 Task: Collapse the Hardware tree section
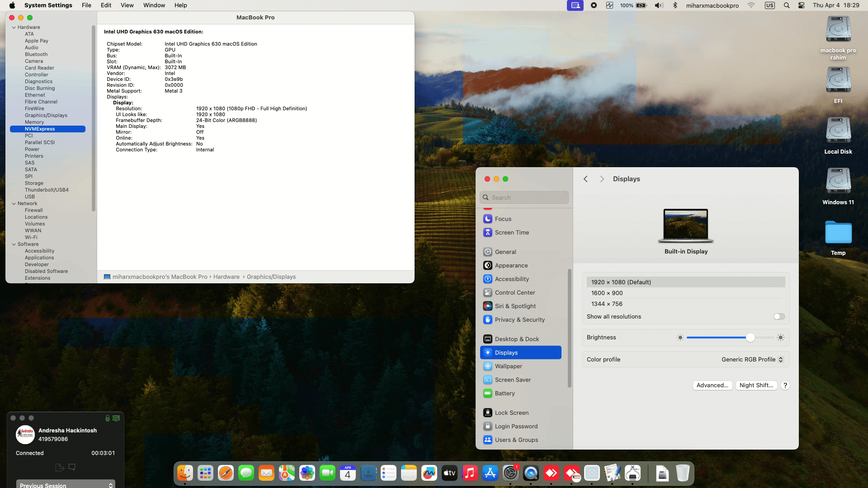pos(14,27)
